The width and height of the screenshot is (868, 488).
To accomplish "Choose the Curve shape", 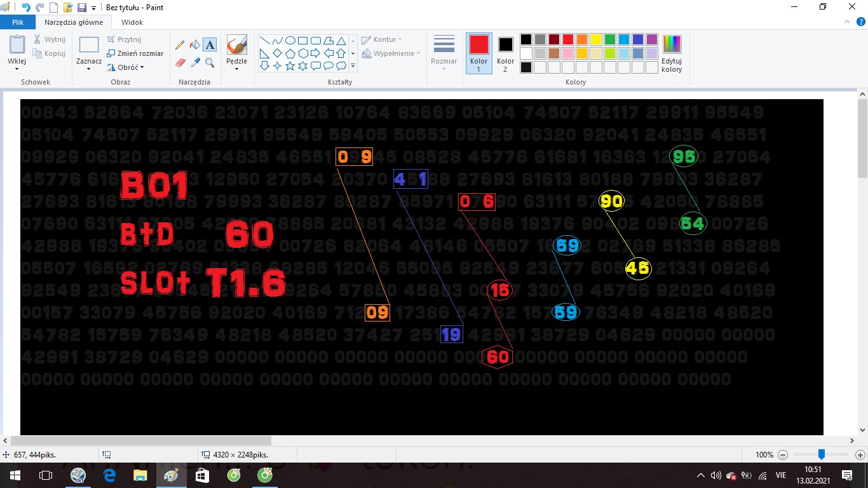I will (278, 40).
